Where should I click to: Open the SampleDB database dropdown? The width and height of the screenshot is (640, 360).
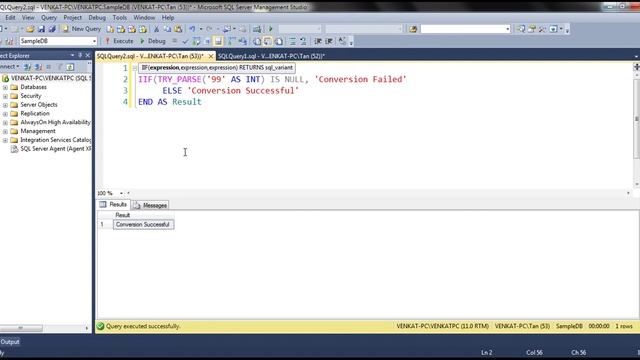[x=94, y=41]
